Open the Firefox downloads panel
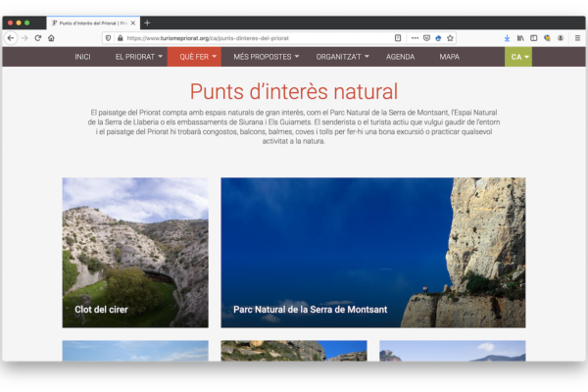Screen dimensions: 588x392 click(x=507, y=38)
